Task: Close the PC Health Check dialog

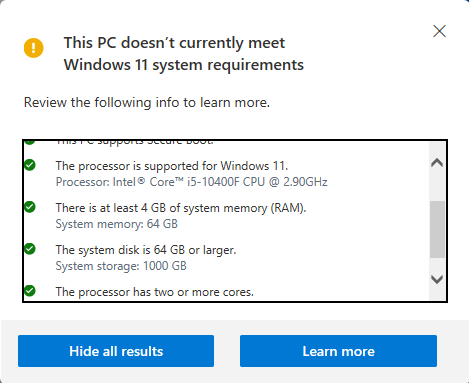Action: point(439,31)
